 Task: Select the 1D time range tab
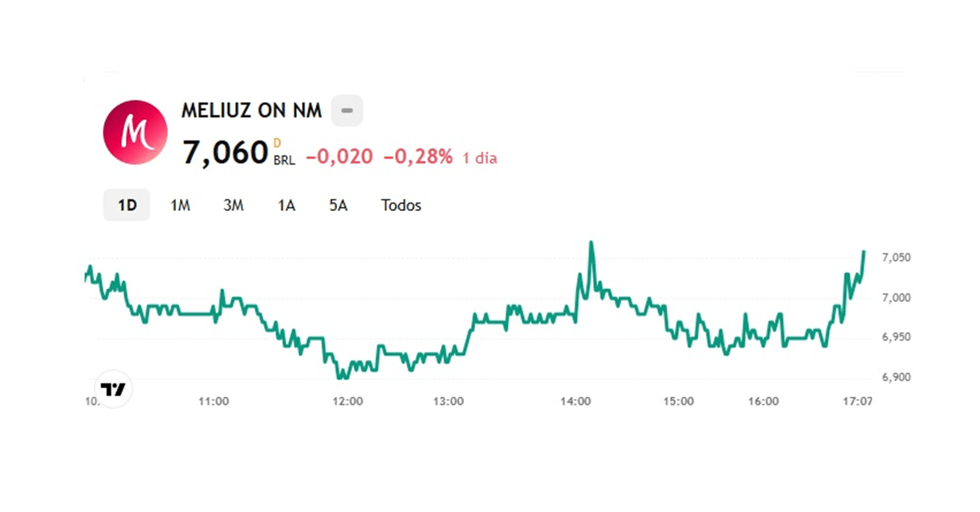tap(127, 205)
